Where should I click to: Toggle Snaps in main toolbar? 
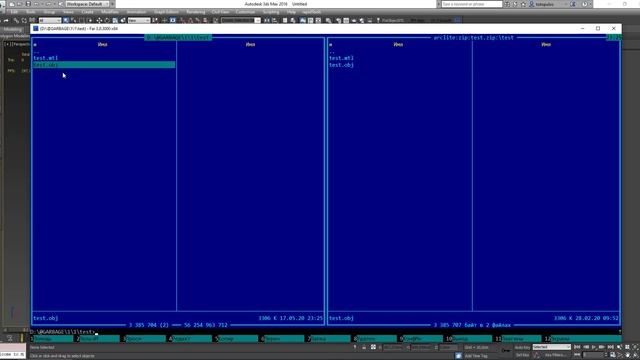182,20
